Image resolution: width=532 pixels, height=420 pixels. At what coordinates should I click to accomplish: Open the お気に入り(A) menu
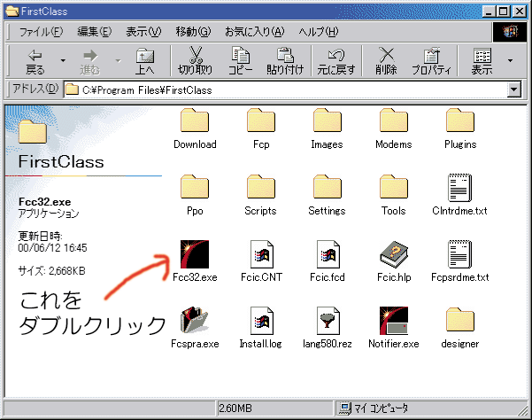[x=254, y=32]
